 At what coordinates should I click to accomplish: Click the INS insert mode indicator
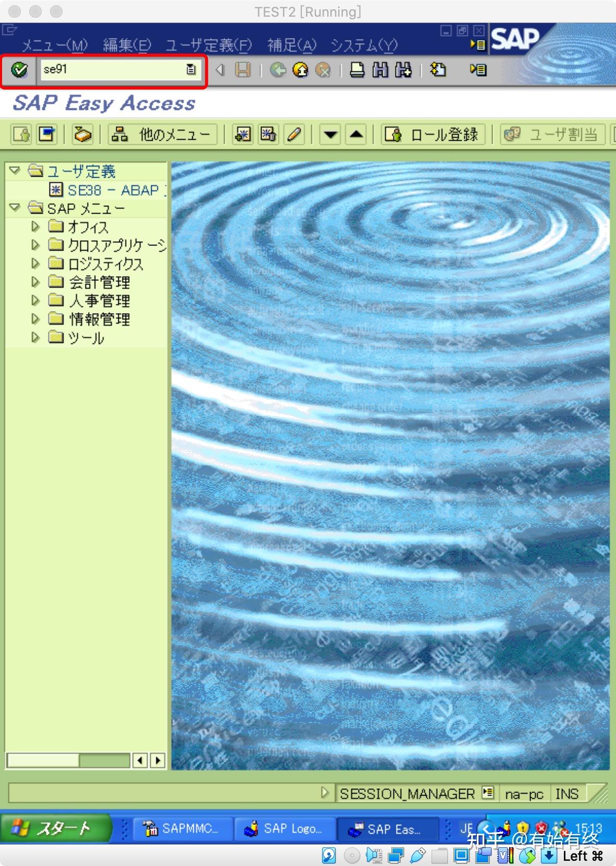tap(567, 794)
